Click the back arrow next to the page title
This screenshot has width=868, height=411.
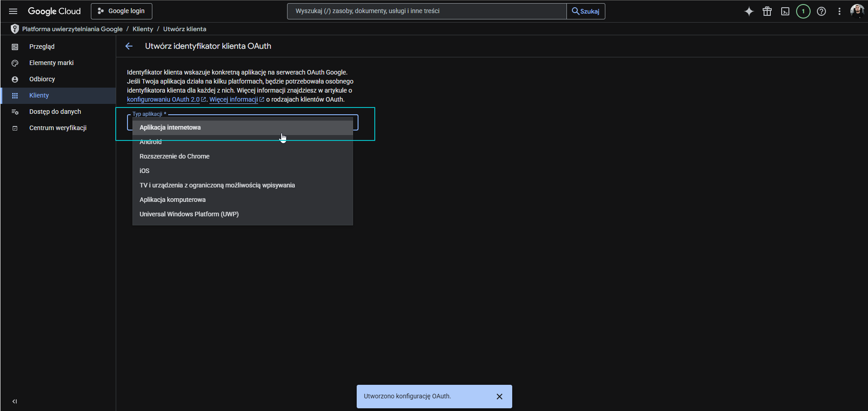129,46
